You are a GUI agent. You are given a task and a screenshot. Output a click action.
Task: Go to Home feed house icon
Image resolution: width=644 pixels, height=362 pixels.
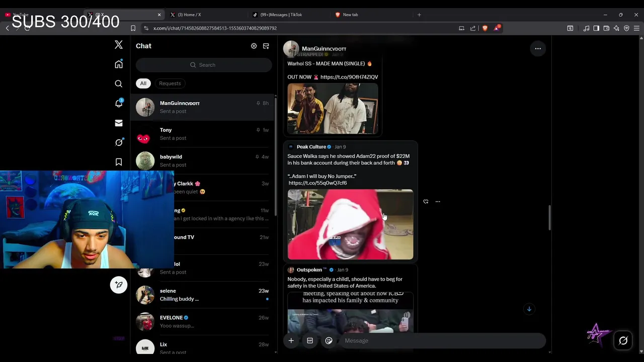(x=119, y=64)
